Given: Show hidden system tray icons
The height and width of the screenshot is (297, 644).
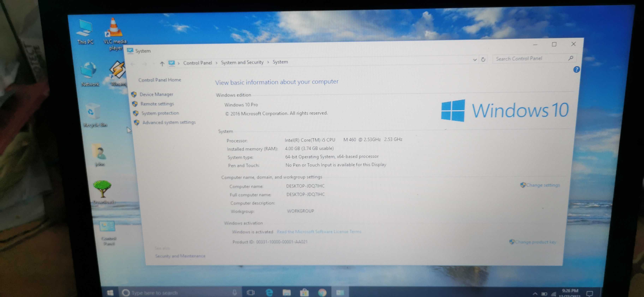Looking at the screenshot, I should pyautogui.click(x=535, y=293).
